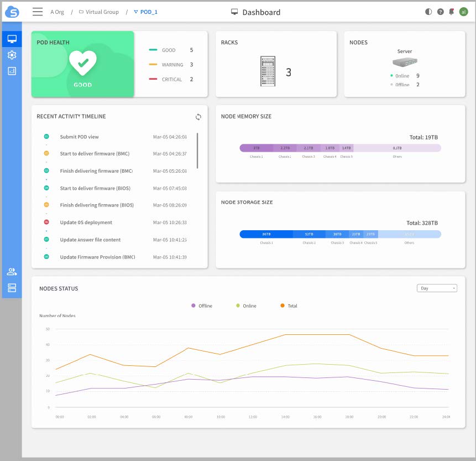
Task: Open the user management sidebar icon
Action: [x=12, y=272]
